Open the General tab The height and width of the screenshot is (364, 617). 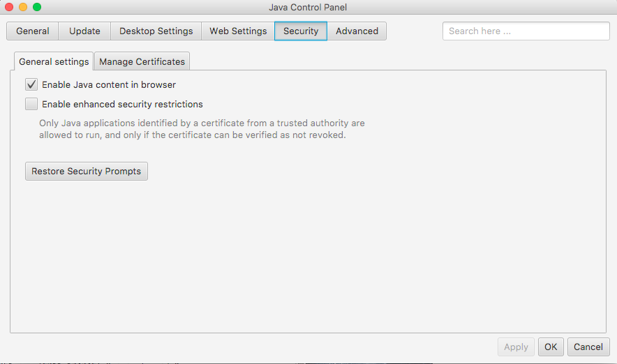point(33,31)
